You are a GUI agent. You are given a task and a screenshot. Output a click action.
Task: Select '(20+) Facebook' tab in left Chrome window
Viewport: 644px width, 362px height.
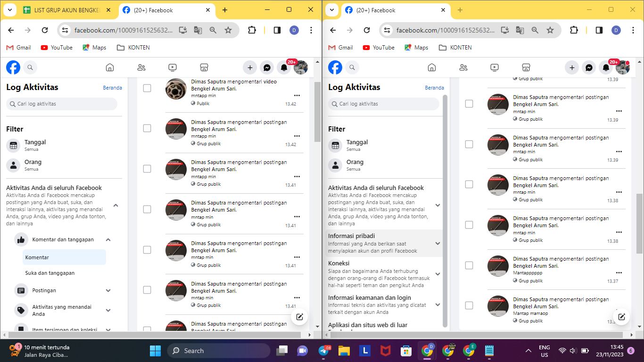[x=166, y=10]
